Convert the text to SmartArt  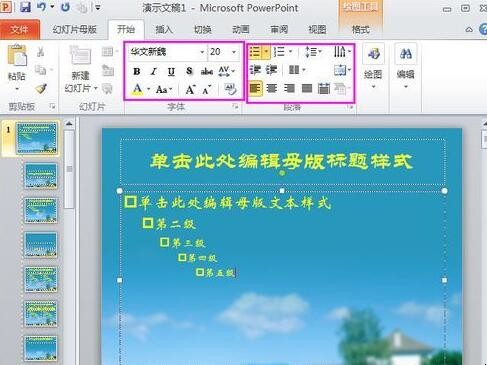tap(341, 88)
